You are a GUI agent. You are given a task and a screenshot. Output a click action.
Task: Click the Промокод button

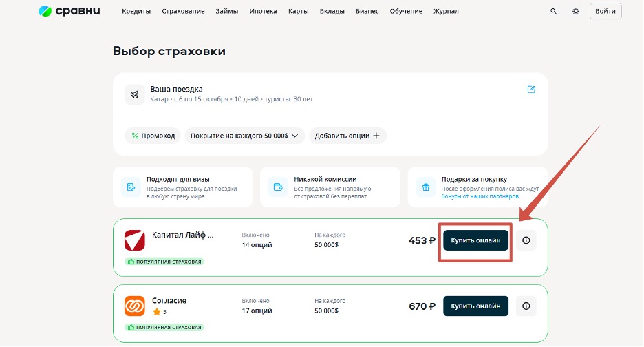153,136
